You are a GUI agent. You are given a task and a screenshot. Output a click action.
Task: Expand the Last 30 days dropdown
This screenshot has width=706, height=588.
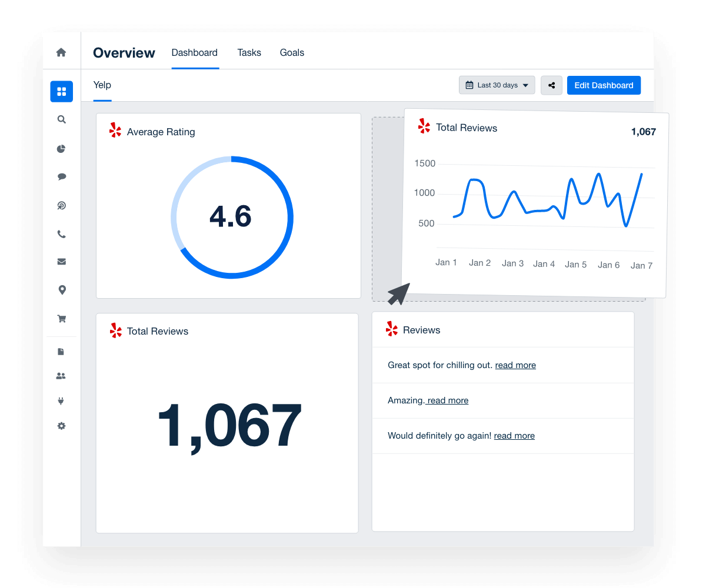tap(497, 85)
